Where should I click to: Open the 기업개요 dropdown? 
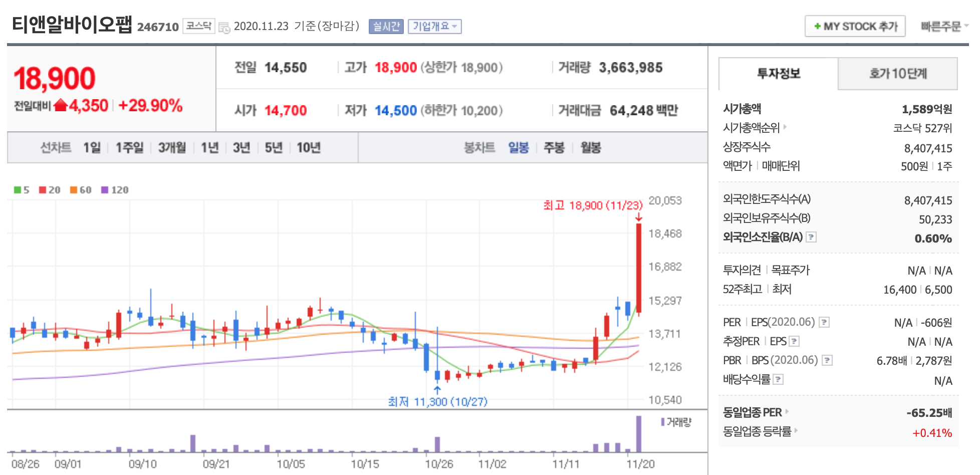click(x=435, y=26)
